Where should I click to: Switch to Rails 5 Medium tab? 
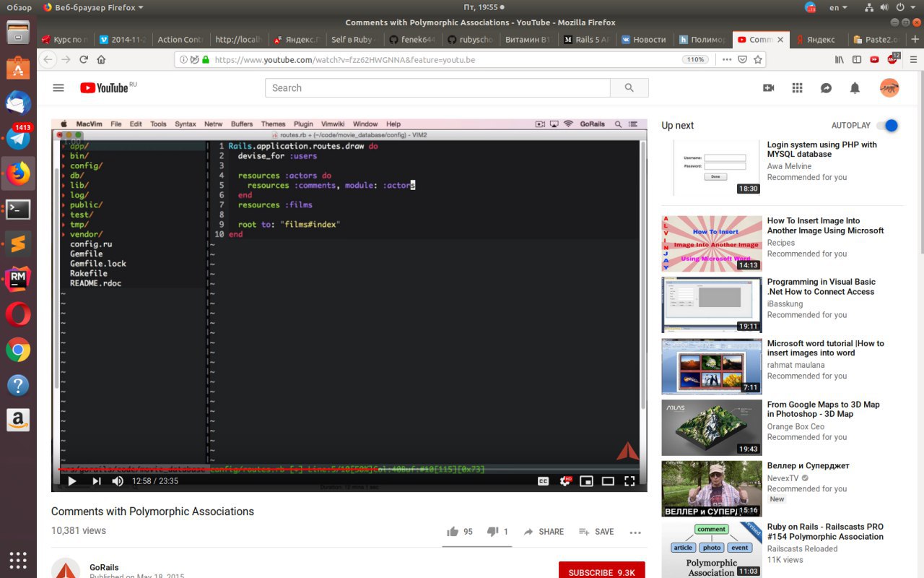click(585, 40)
